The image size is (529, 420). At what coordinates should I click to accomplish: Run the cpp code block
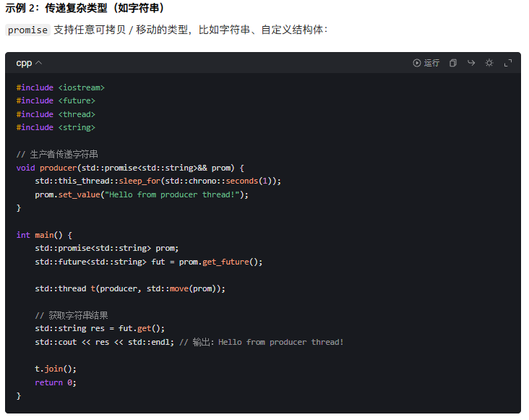coord(426,63)
